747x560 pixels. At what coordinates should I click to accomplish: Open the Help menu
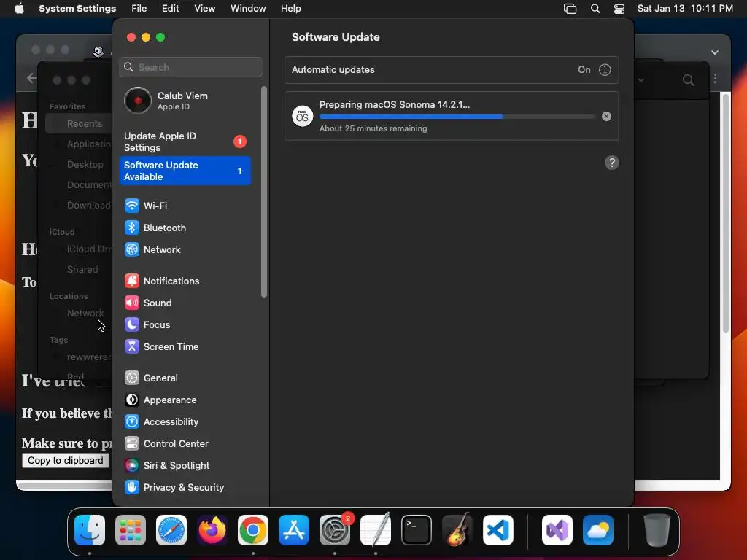(290, 9)
